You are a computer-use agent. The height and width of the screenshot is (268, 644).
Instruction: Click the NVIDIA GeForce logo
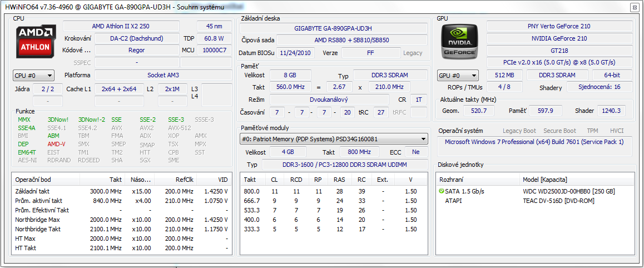[459, 41]
